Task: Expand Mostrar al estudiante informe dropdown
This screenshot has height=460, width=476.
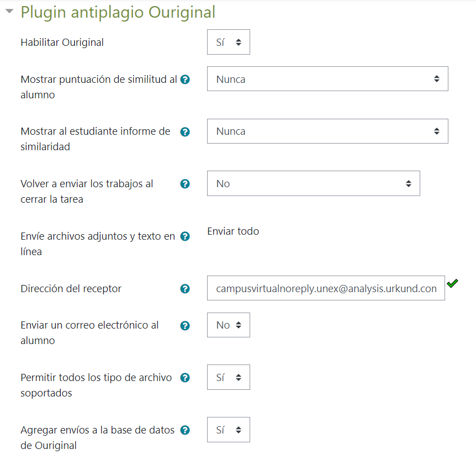Action: (x=327, y=131)
